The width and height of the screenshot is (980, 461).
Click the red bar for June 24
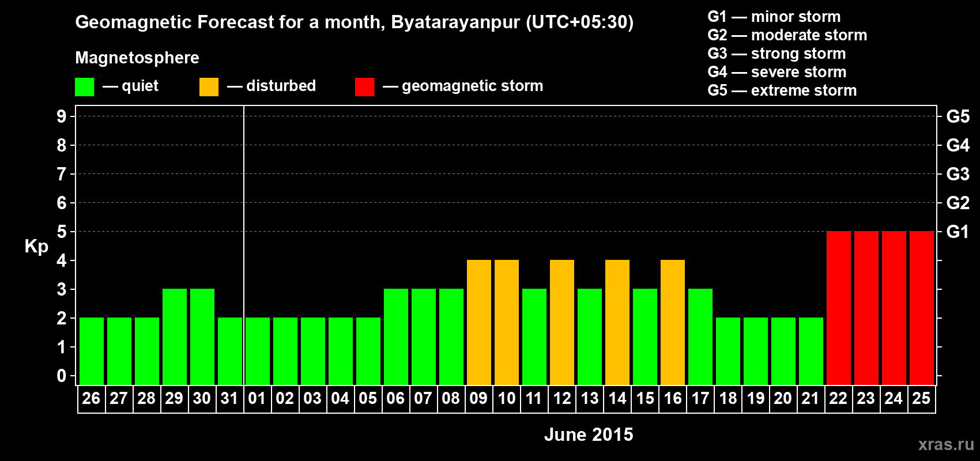click(x=894, y=308)
